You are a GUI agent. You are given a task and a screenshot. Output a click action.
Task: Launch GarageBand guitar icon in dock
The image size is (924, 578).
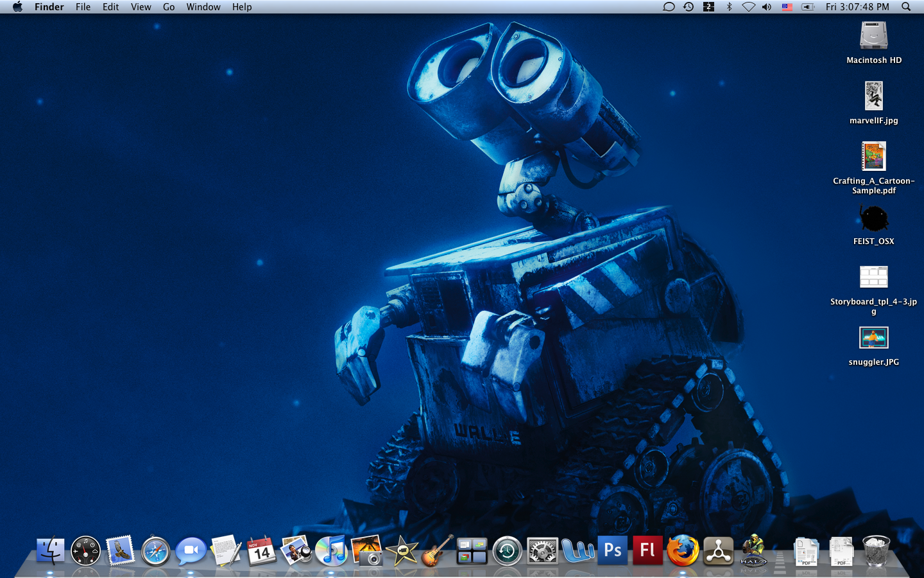(437, 550)
